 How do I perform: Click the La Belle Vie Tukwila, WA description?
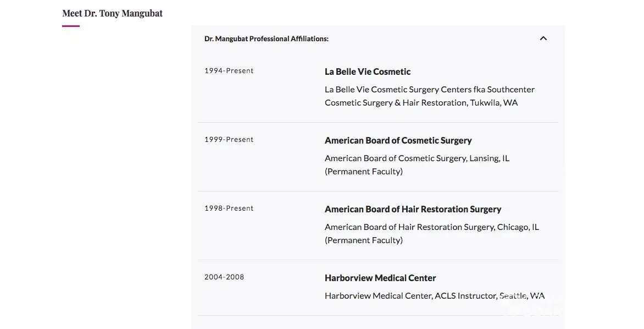429,96
